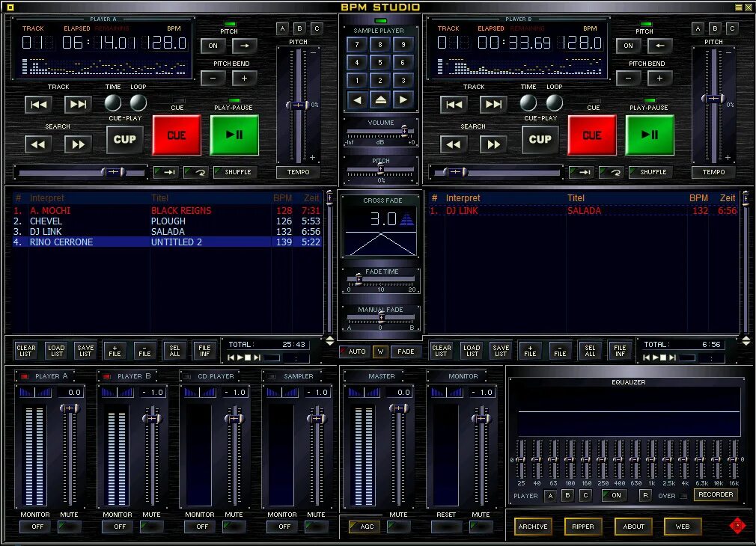The height and width of the screenshot is (546, 756).
Task: Add file (+ FILE) to left playlist
Action: point(115,351)
